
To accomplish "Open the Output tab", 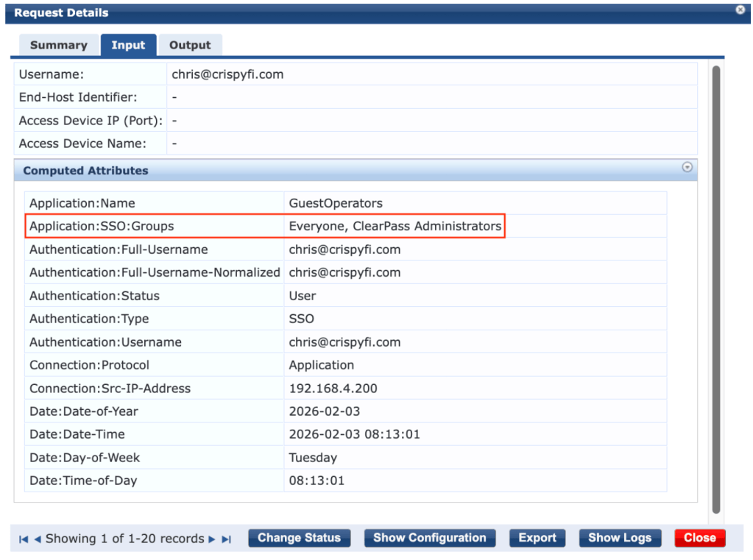I will pyautogui.click(x=190, y=45).
